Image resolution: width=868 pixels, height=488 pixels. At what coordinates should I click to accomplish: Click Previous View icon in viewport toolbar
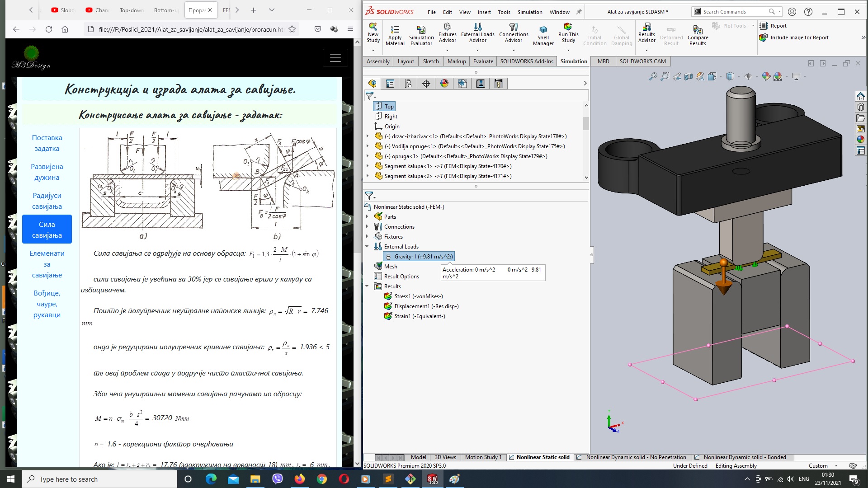[676, 77]
